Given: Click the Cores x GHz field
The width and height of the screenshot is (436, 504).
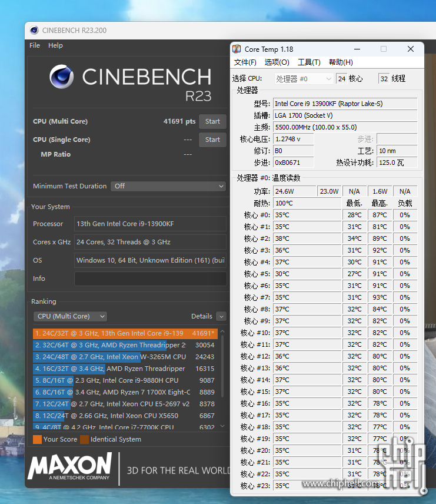Looking at the screenshot, I should point(151,242).
